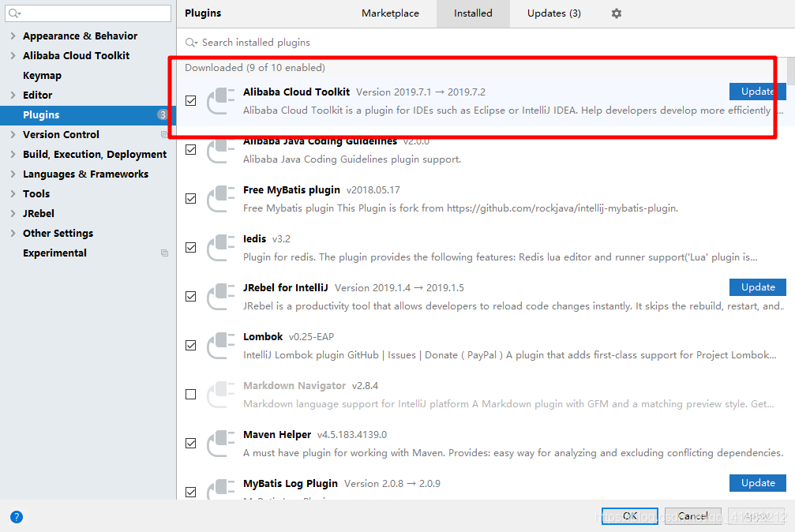Screen dimensions: 795x532
Task: Update the Alibaba Cloud Toolkit plugin
Action: (x=757, y=92)
